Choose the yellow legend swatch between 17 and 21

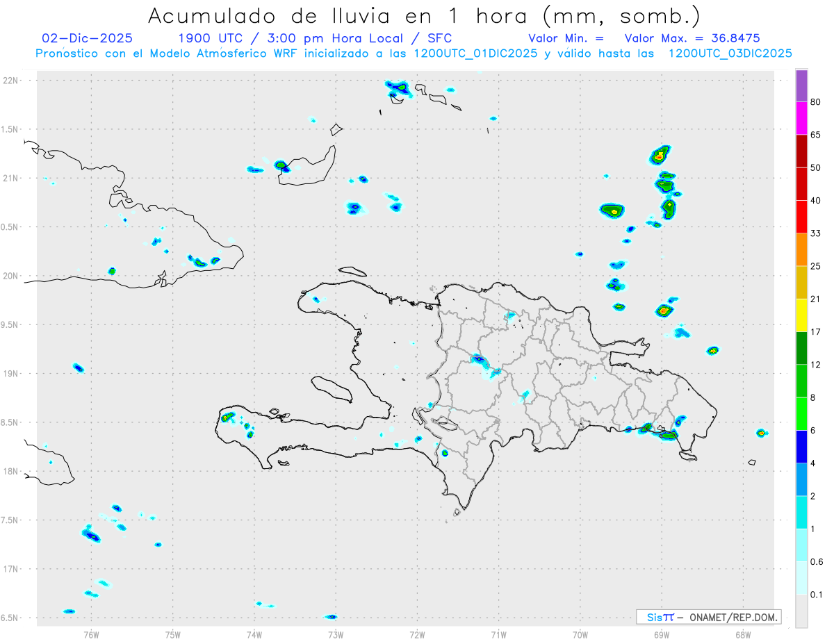801,315
